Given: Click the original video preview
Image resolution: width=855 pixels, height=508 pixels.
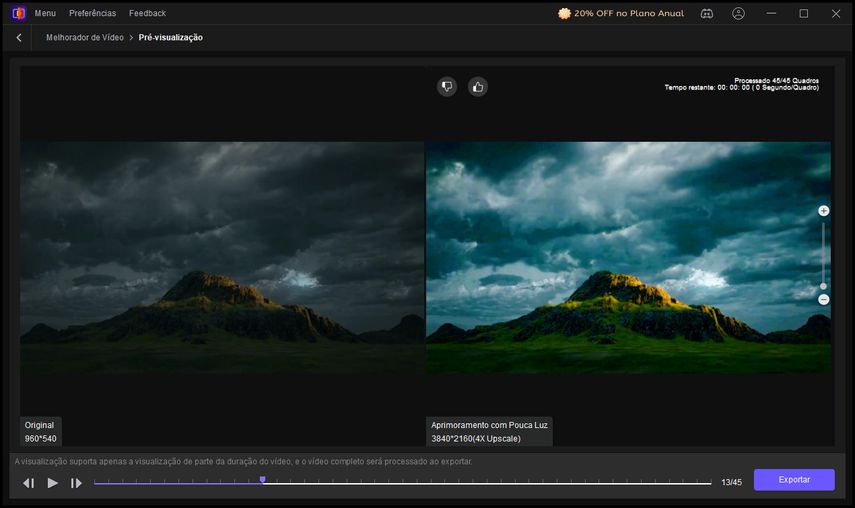Looking at the screenshot, I should (222, 257).
